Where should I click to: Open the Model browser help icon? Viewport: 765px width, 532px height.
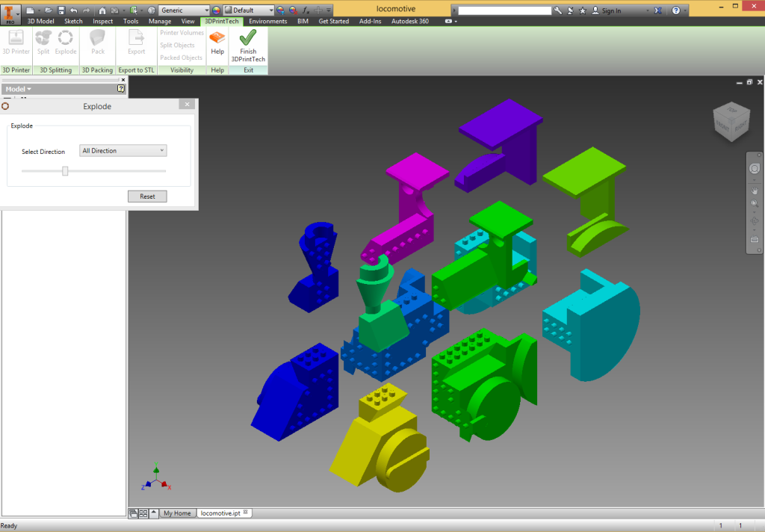[x=121, y=89]
